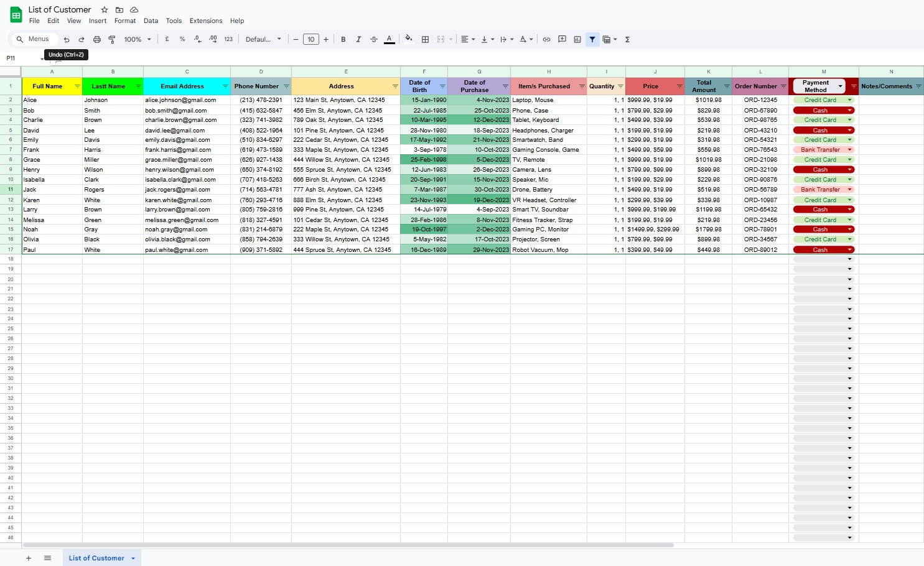Open the All sheets list icon
This screenshot has width=924, height=566.
coord(48,558)
